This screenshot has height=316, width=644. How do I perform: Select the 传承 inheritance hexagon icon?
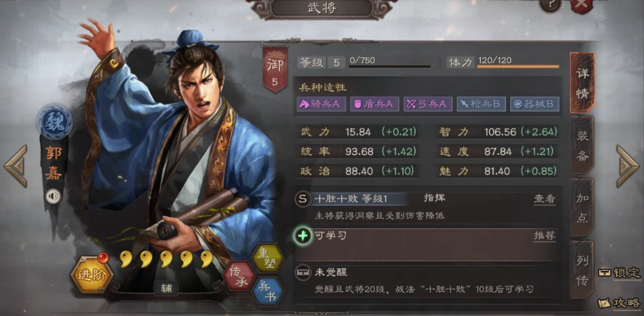[238, 276]
